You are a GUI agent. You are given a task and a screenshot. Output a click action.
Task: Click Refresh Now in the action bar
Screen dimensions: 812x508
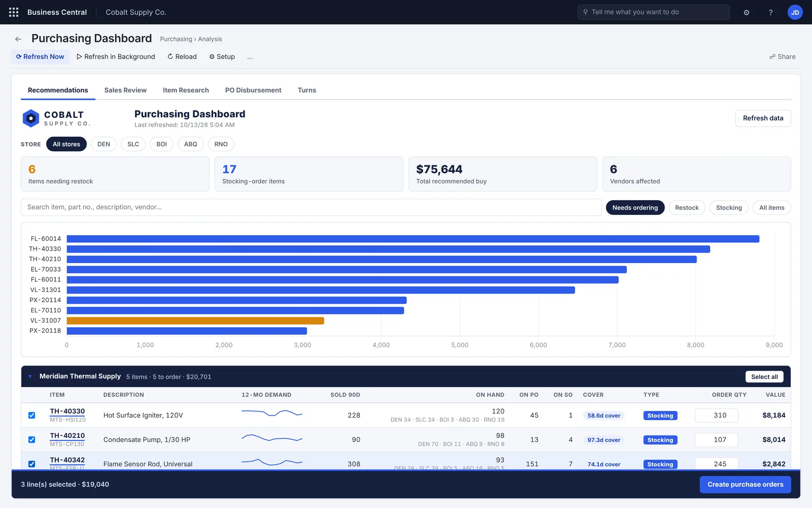click(40, 57)
